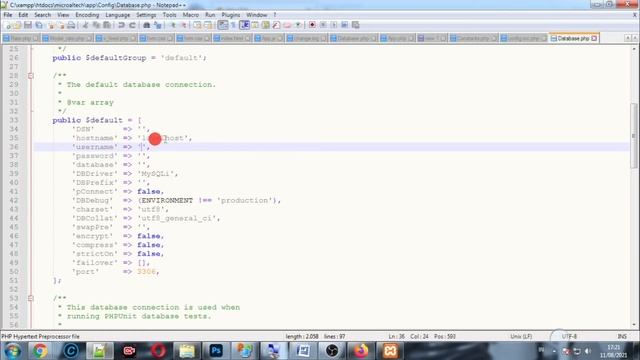Collapse the comment fold at line 28
This screenshot has height=360, width=640.
(31, 76)
